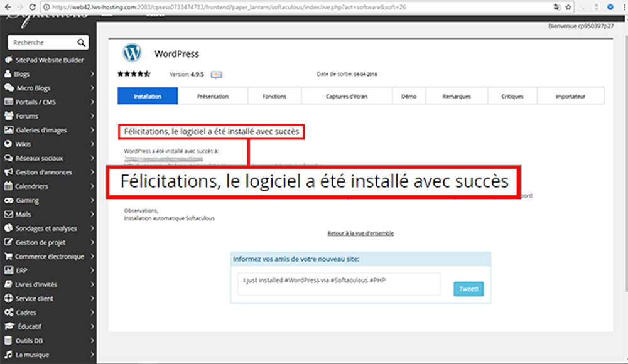Click the WordPress logo icon
The image size is (628, 364).
132,53
